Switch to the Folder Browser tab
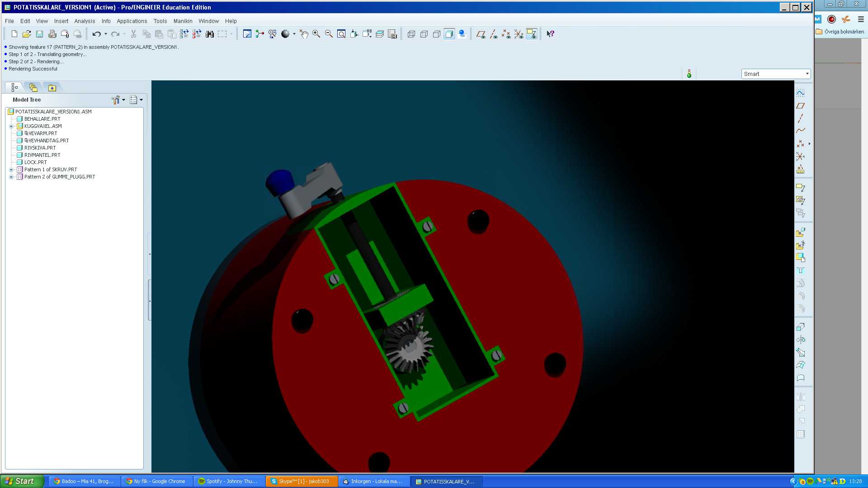868x488 pixels. [33, 88]
